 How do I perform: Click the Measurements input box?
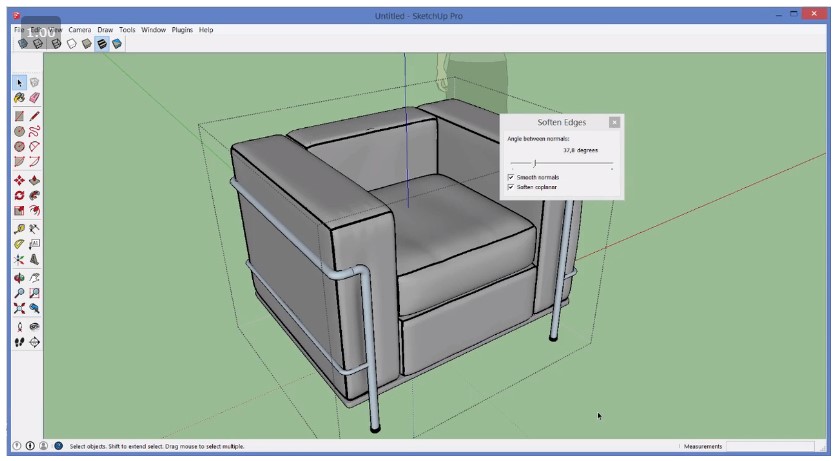770,446
